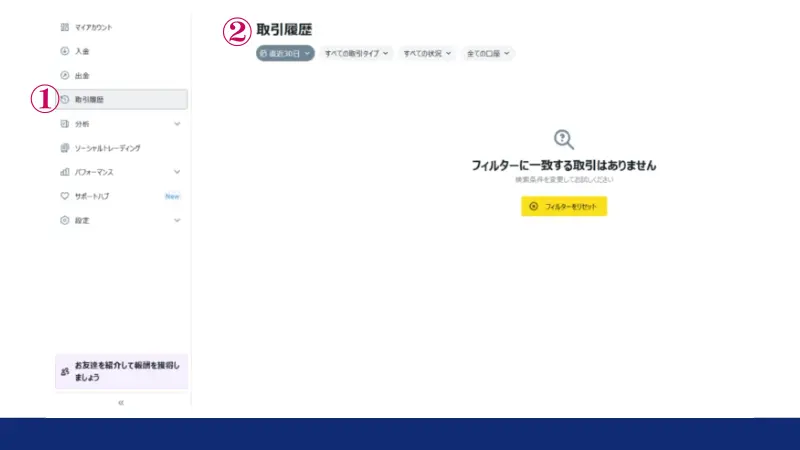This screenshot has height=450, width=800.
Task: Click the 出金 withdrawal icon
Action: (65, 75)
